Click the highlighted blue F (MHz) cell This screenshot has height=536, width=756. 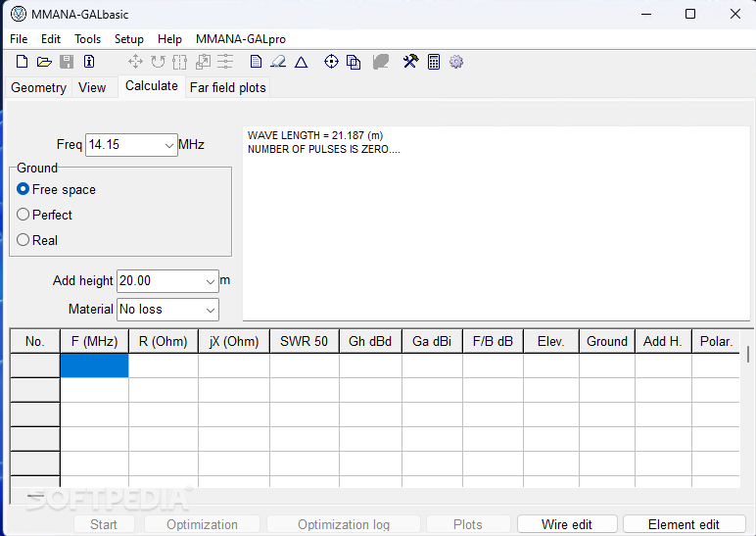point(94,365)
